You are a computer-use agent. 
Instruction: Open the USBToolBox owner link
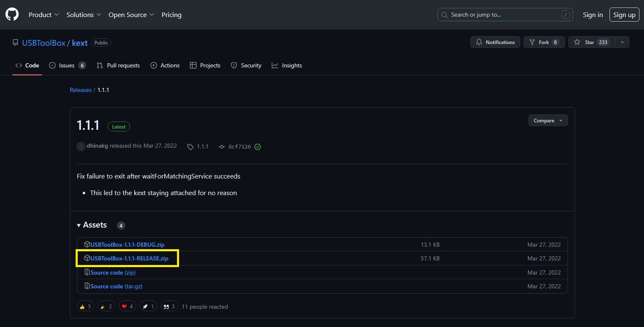[x=44, y=43]
